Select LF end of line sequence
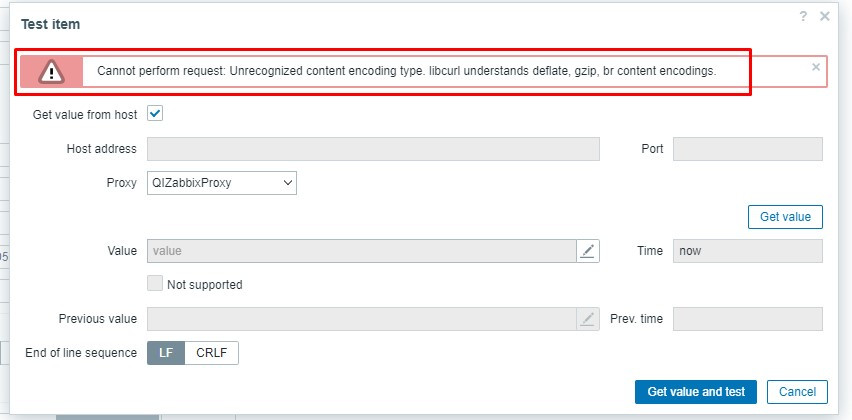The width and height of the screenshot is (852, 420). tap(166, 353)
